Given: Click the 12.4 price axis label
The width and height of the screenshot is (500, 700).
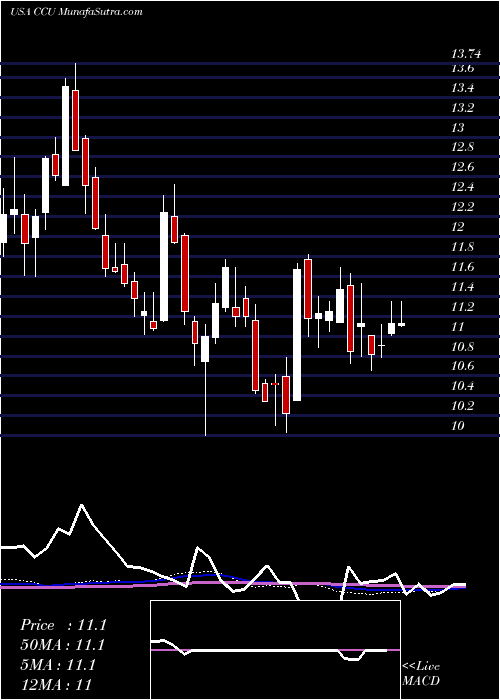Looking at the screenshot, I should [462, 188].
